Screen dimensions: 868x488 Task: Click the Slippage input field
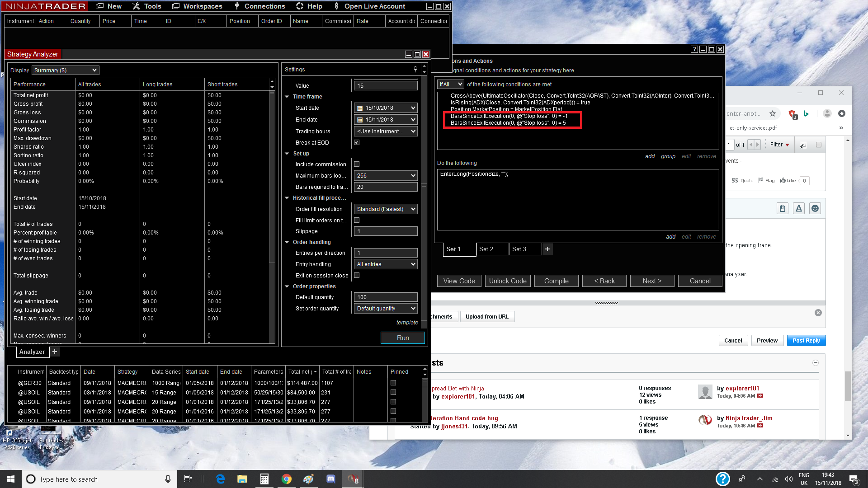386,231
